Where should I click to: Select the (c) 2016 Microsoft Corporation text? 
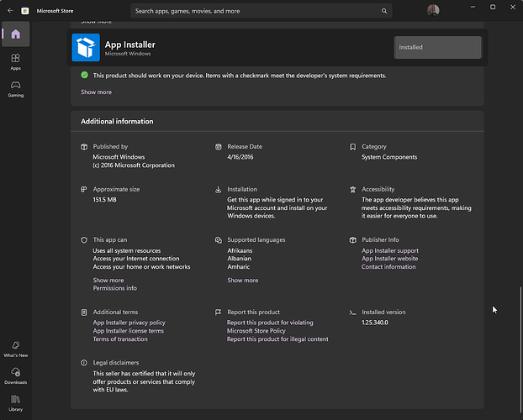[x=134, y=165]
